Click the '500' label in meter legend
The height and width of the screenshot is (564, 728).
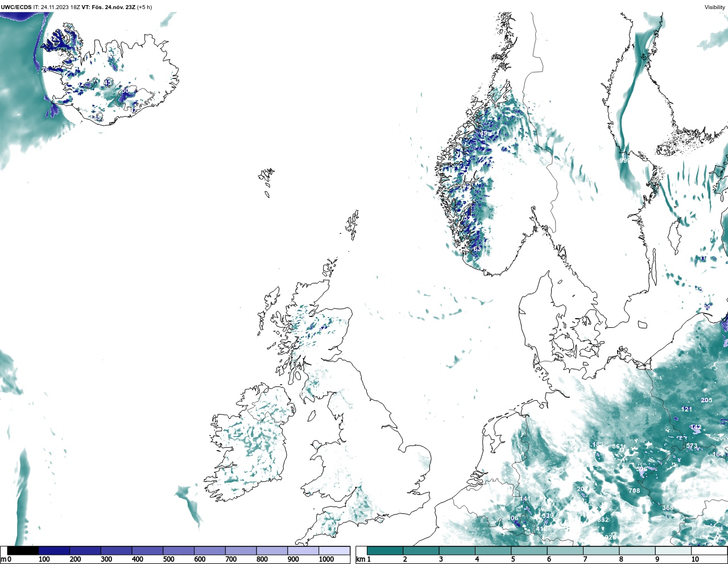coord(168,559)
